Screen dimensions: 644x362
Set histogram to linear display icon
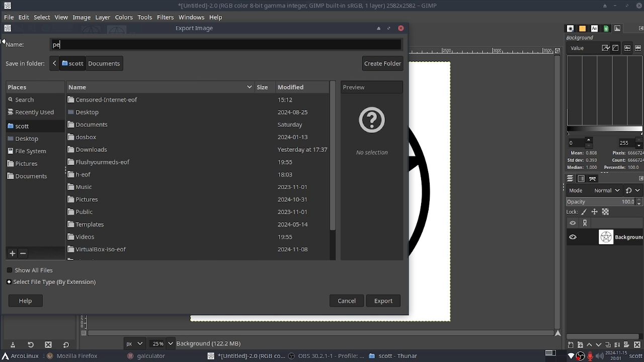click(627, 48)
